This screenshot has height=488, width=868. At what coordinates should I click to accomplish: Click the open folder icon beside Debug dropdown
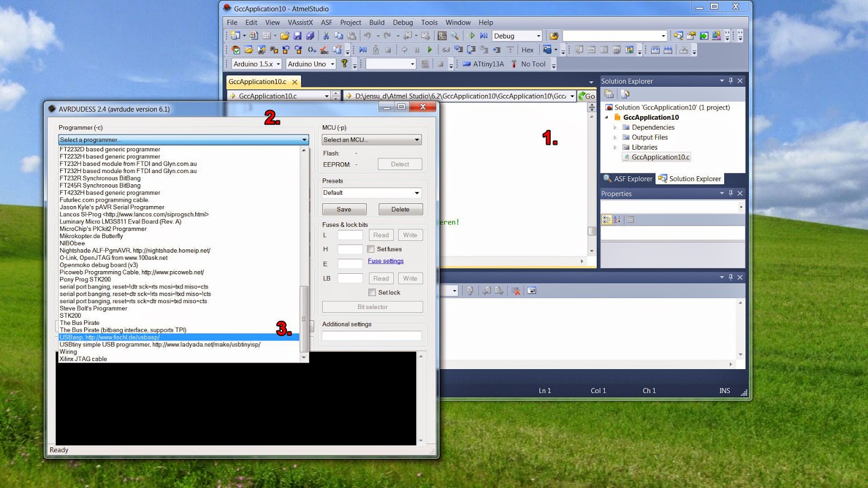pos(554,36)
